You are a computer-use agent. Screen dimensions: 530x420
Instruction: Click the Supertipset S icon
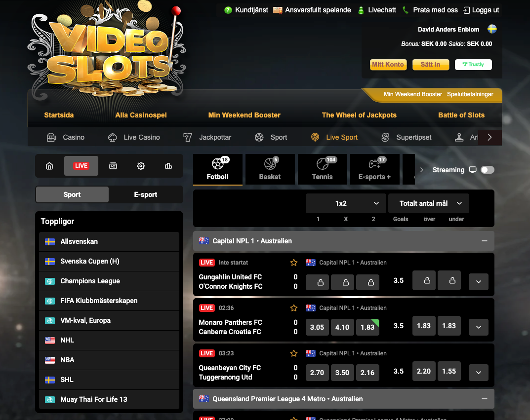pos(385,137)
